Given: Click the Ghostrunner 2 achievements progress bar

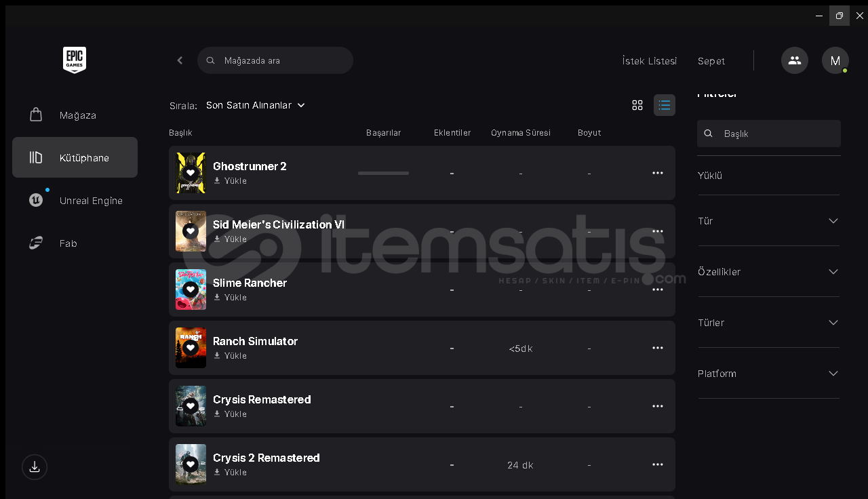Looking at the screenshot, I should (x=383, y=174).
